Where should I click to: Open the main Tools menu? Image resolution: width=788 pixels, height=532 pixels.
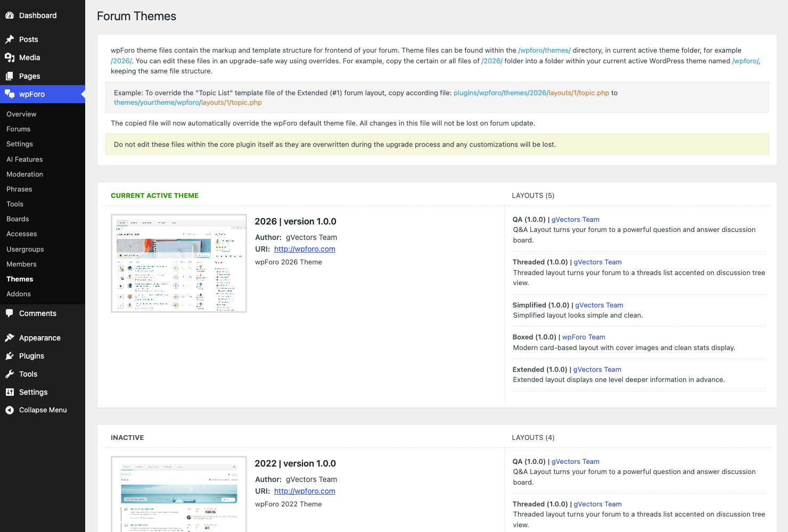43,374
